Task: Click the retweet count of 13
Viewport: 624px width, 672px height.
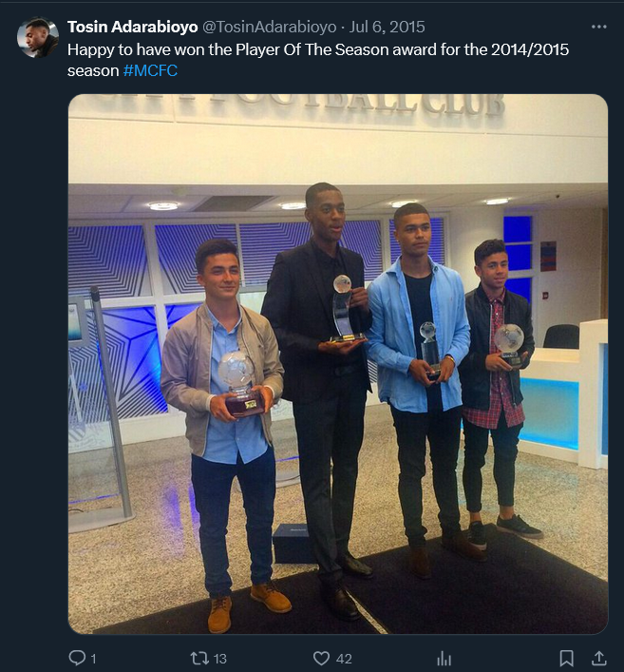Action: [x=219, y=659]
